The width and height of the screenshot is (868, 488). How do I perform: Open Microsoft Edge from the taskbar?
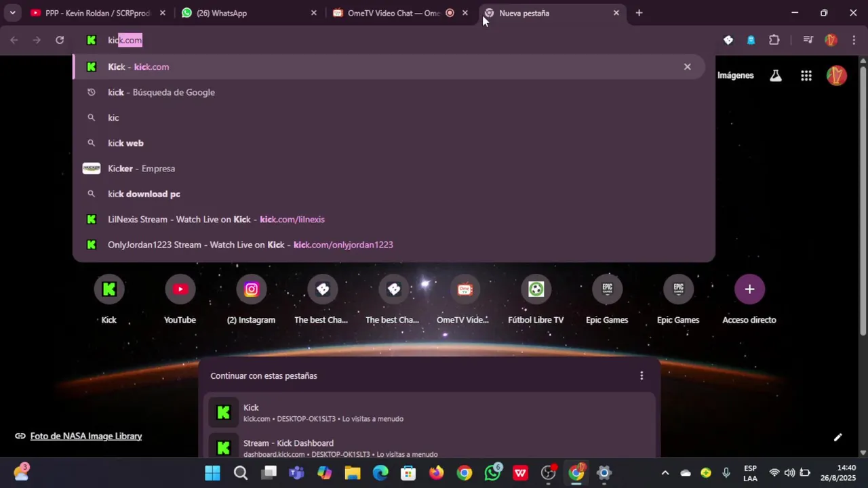(380, 472)
